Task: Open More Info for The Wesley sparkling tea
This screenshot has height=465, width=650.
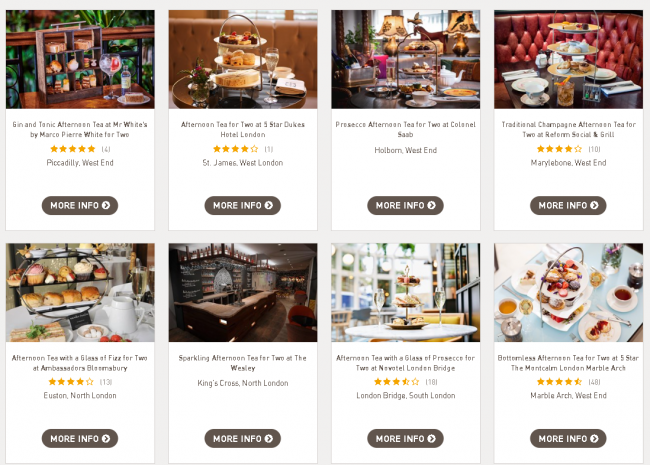Action: coord(243,438)
